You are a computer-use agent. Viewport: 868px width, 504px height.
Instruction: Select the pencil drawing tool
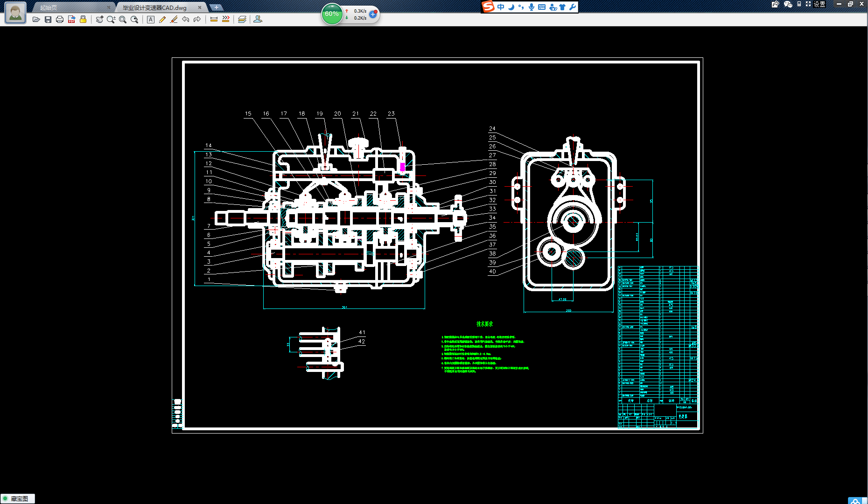point(162,20)
